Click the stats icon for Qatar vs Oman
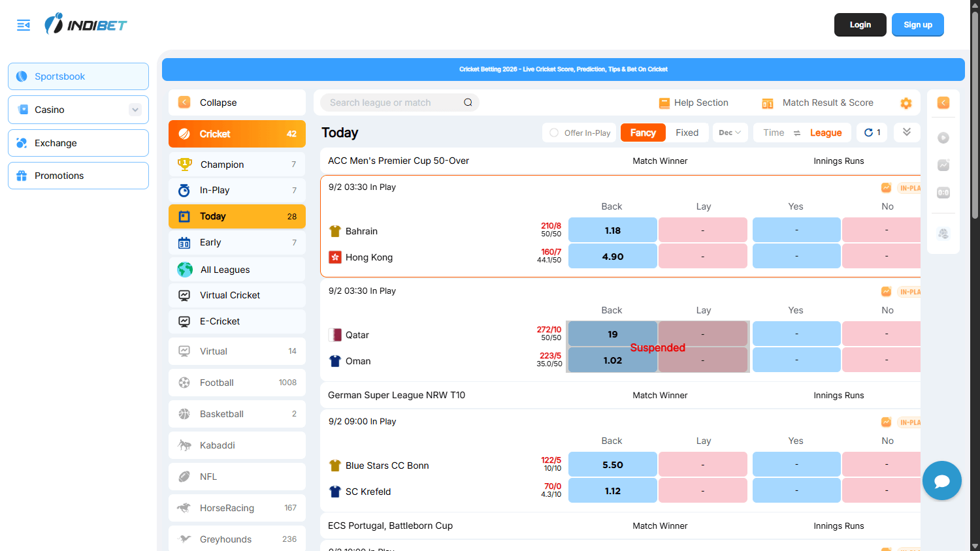980x551 pixels. 886,291
